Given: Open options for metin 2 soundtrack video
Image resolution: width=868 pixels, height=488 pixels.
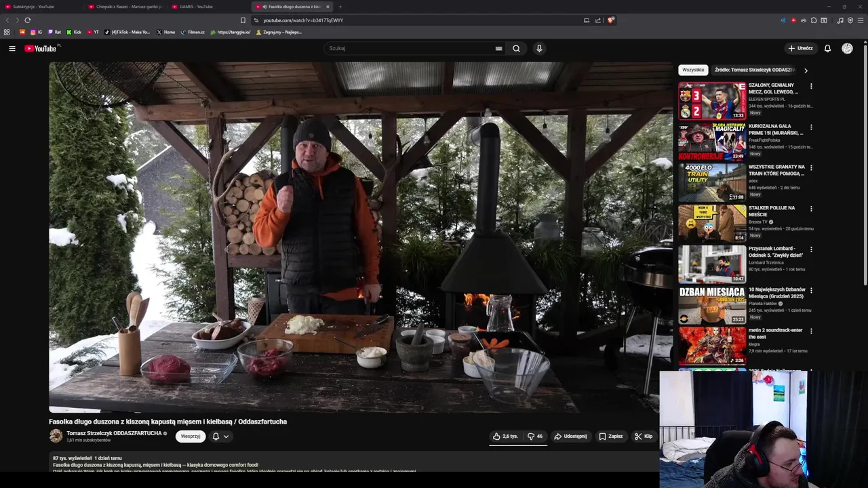Looking at the screenshot, I should pyautogui.click(x=811, y=331).
